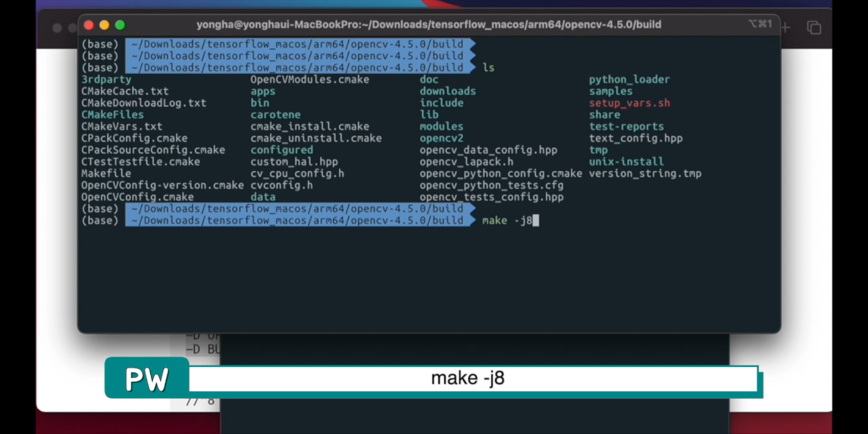The width and height of the screenshot is (868, 434).
Task: Click the 'opencv_data_config.hpp' file name
Action: 488,150
